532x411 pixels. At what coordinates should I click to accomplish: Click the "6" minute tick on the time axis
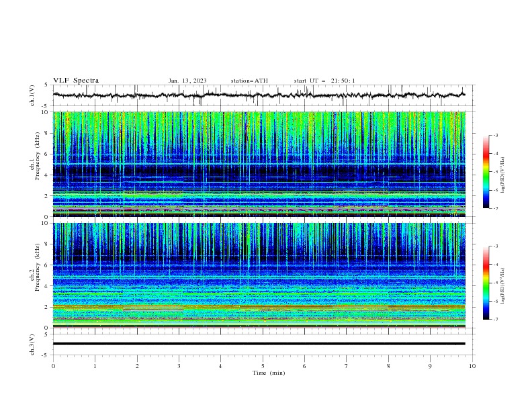pyautogui.click(x=304, y=366)
